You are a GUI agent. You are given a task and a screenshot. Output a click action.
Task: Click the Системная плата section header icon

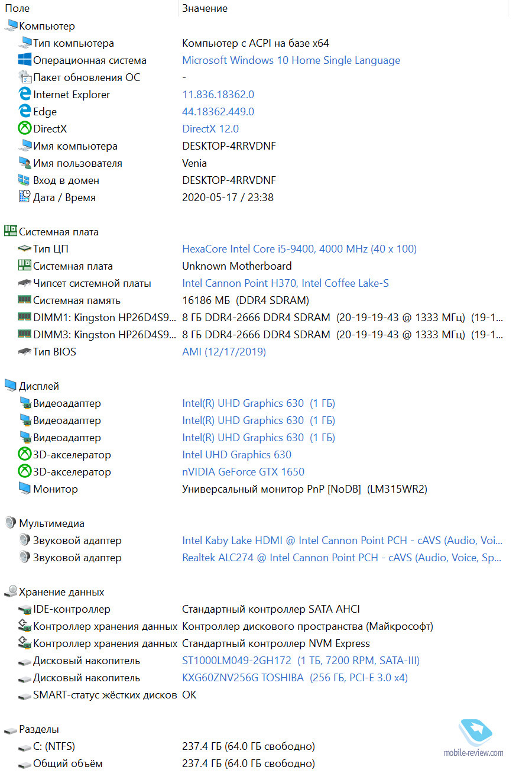(x=11, y=231)
